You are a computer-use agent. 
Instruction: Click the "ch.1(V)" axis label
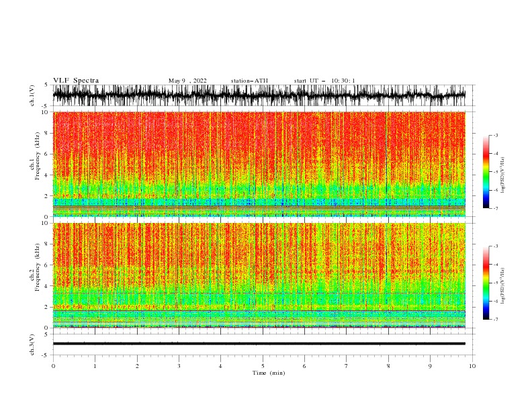pos(32,95)
